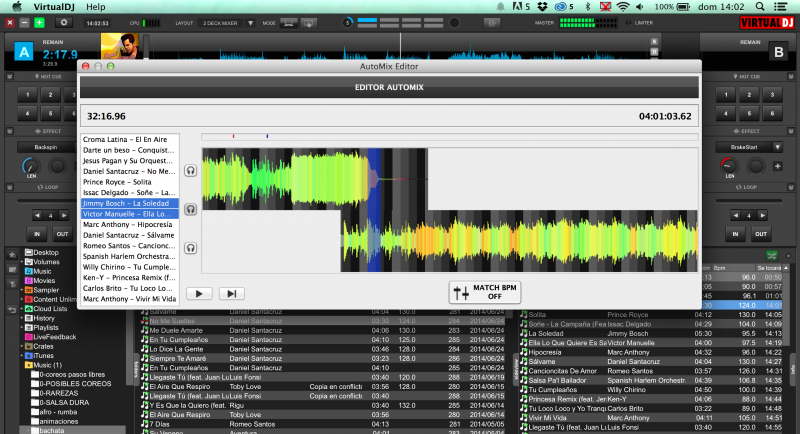
Task: Click the left deck loop-length decrease arrow
Action: point(37,215)
